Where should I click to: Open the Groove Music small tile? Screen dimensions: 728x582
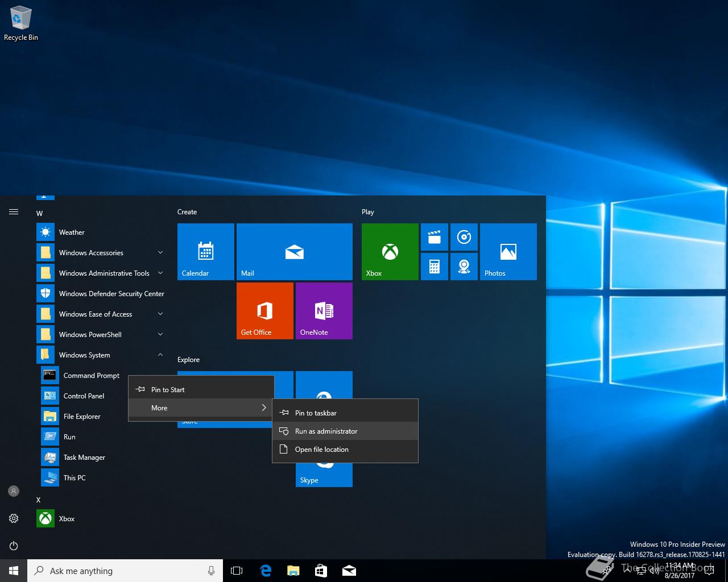tap(464, 237)
